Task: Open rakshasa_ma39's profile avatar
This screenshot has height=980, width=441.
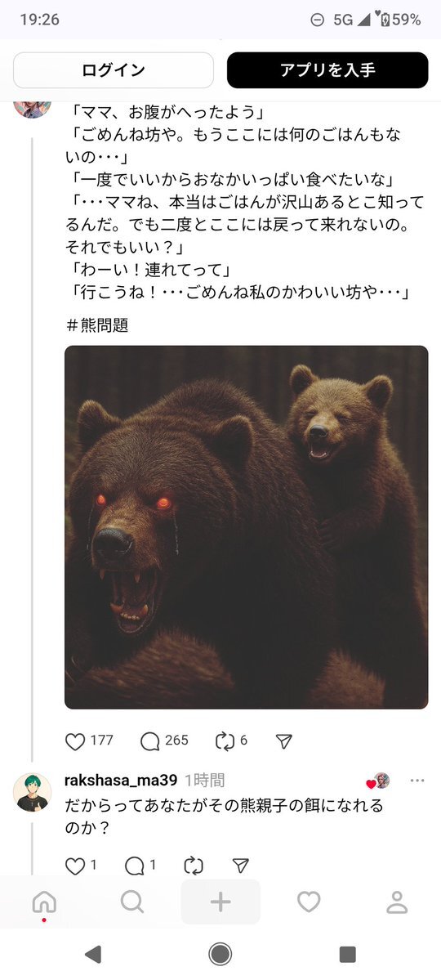Action: click(x=32, y=792)
